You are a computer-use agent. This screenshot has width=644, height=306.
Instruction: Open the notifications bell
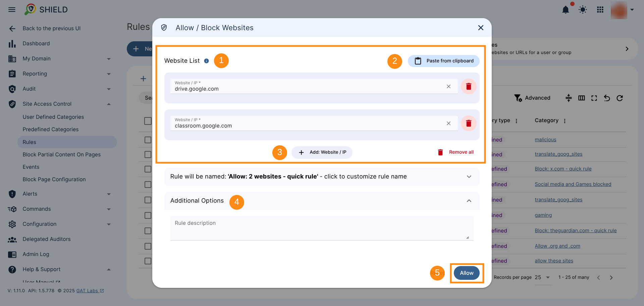pos(566,10)
